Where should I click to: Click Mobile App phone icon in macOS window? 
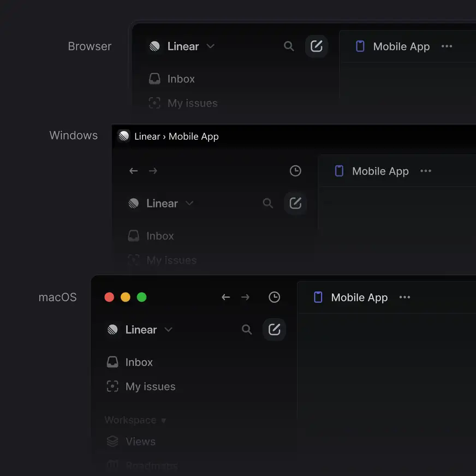click(318, 297)
